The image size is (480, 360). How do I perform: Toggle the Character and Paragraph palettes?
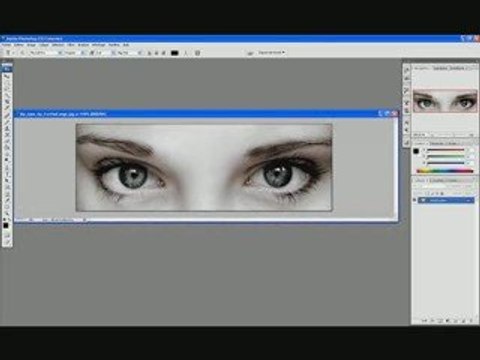click(x=197, y=53)
